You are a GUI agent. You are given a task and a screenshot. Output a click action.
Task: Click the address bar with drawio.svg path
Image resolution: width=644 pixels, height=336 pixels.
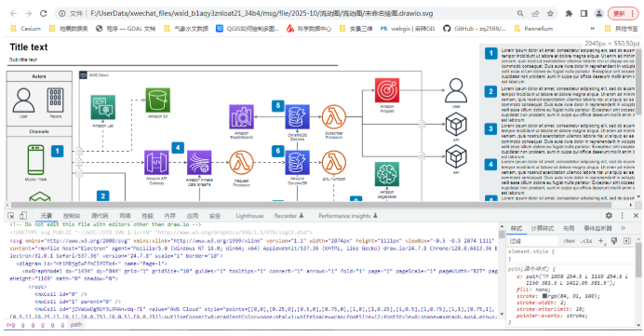(x=262, y=14)
